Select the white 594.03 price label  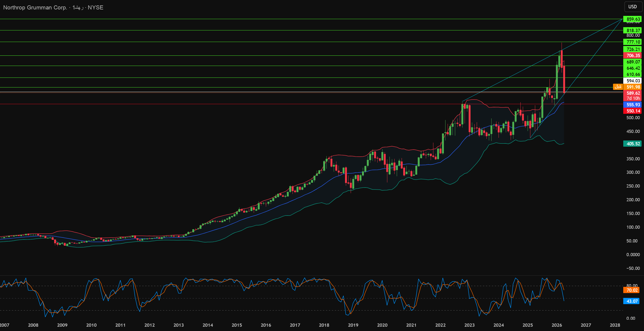click(x=632, y=81)
